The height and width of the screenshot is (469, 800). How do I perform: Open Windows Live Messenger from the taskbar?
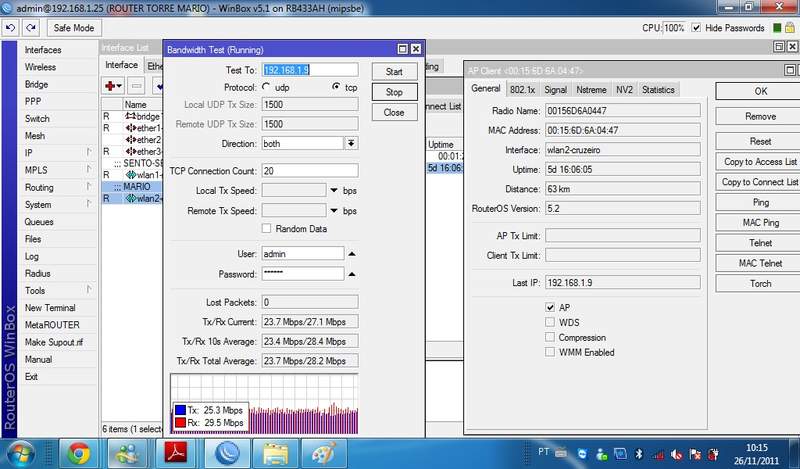click(x=127, y=453)
